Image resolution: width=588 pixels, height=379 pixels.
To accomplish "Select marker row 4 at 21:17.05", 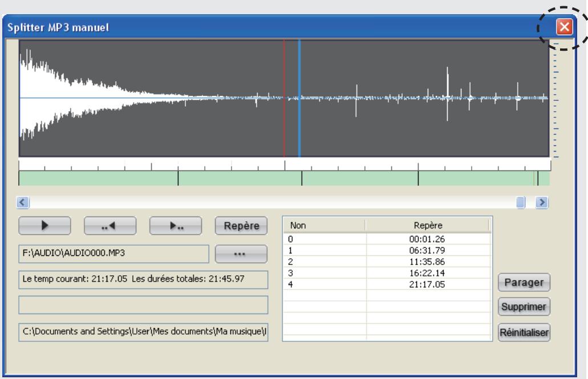I will tap(387, 284).
